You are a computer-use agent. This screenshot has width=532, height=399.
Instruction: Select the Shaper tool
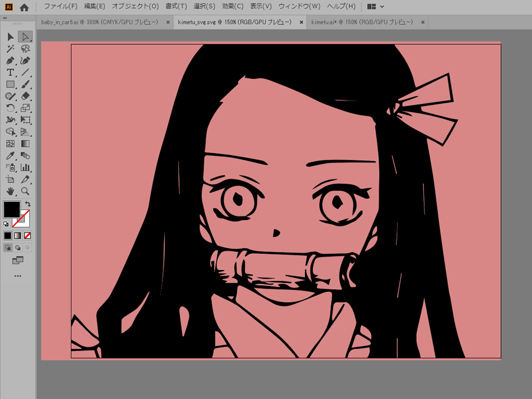point(11,96)
